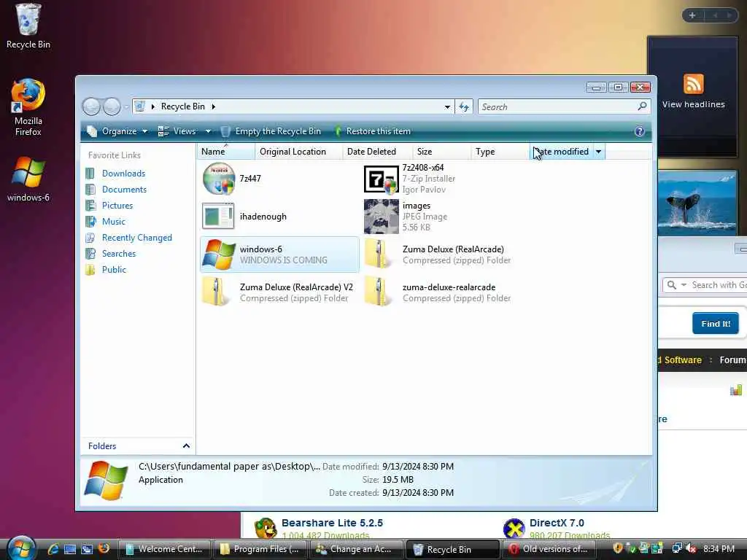Click Restore this item
This screenshot has width=747, height=560.
tap(373, 131)
